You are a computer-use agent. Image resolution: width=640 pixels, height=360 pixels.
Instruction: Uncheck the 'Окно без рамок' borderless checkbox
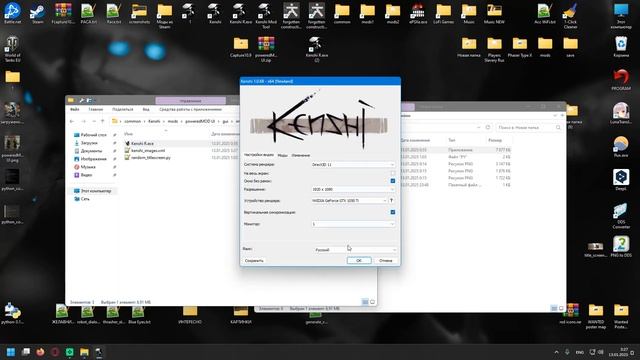(x=393, y=181)
